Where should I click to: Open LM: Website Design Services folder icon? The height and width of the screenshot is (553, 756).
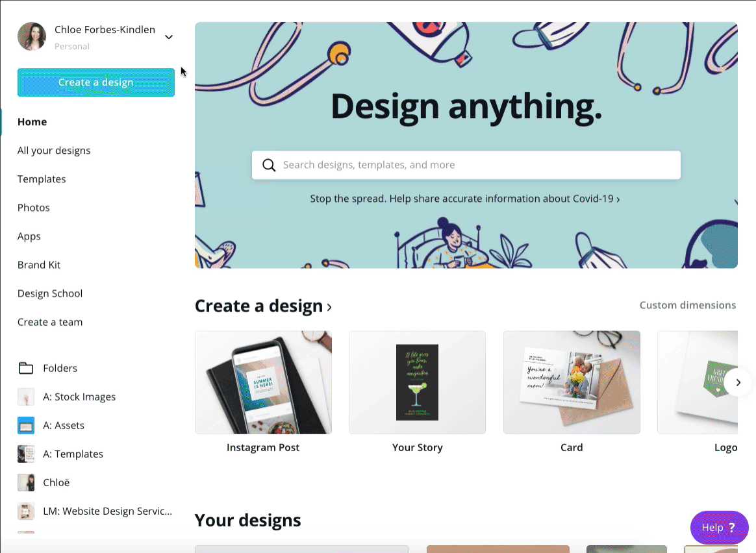click(26, 511)
